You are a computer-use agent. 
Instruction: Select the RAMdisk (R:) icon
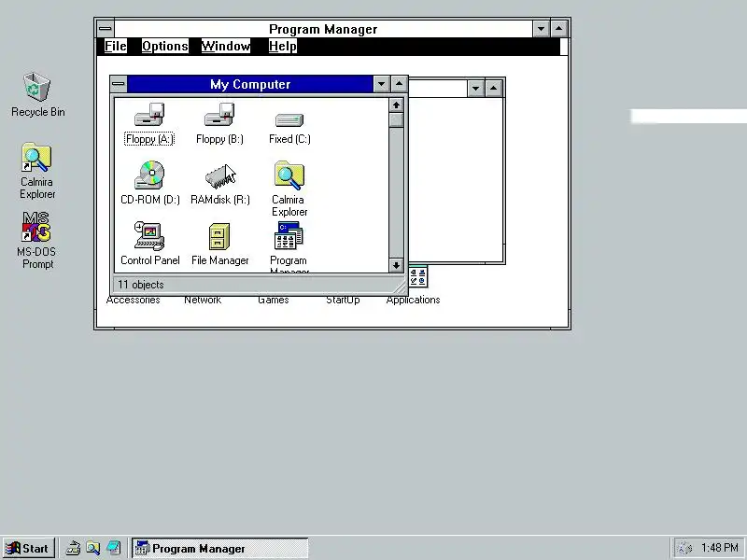219,175
